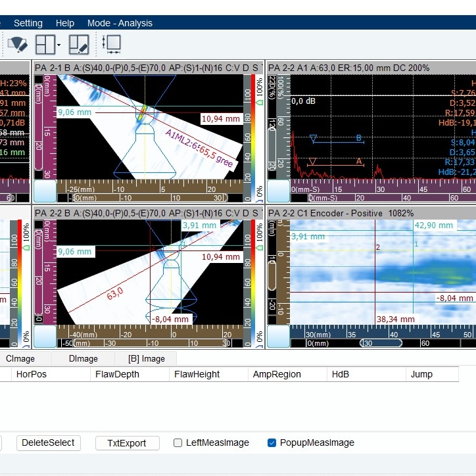Uncheck the PopupMeasImage checkbox
This screenshot has height=476, width=476.
[272, 443]
